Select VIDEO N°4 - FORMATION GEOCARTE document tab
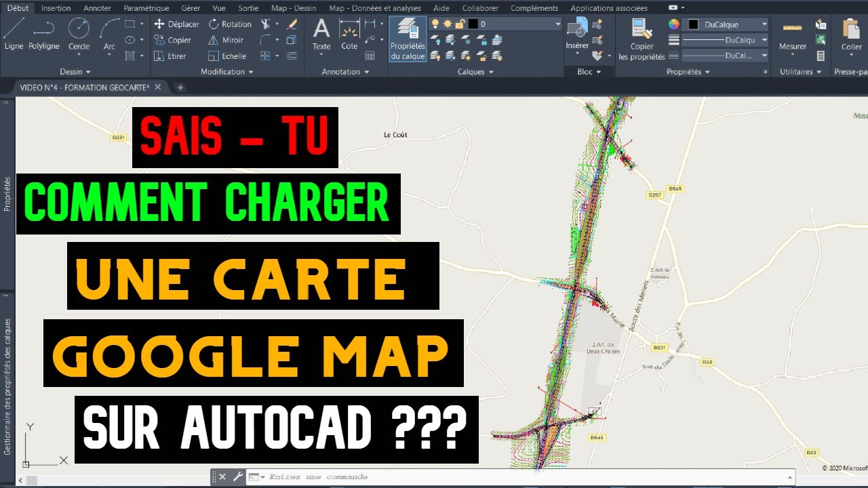This screenshot has height=488, width=868. (x=85, y=87)
